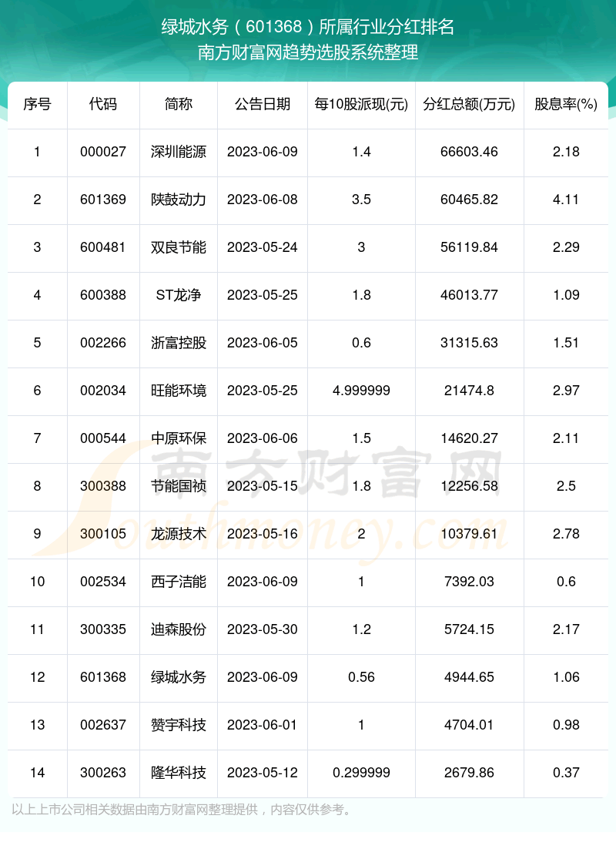Viewport: 616px width, 849px height.
Task: Select 旺能环境 payout value 4.999999
Action: coord(361,391)
